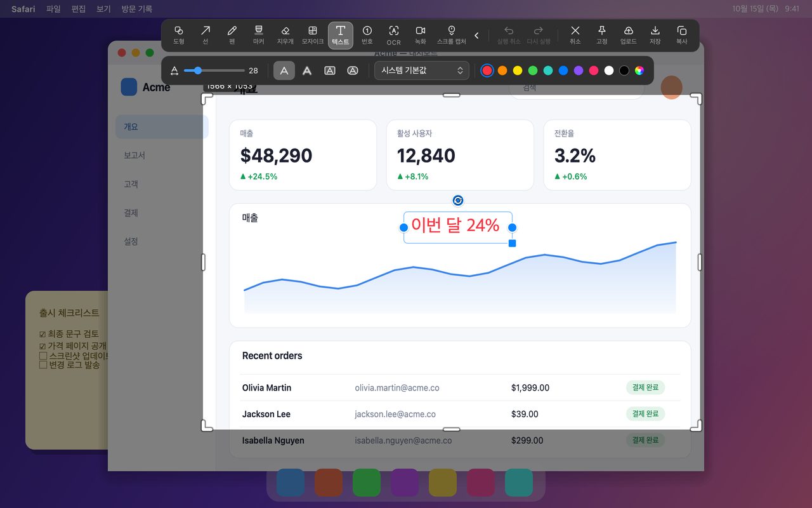Click the 실행 취소 undo button
Screen dimensions: 812x508
pos(509,35)
